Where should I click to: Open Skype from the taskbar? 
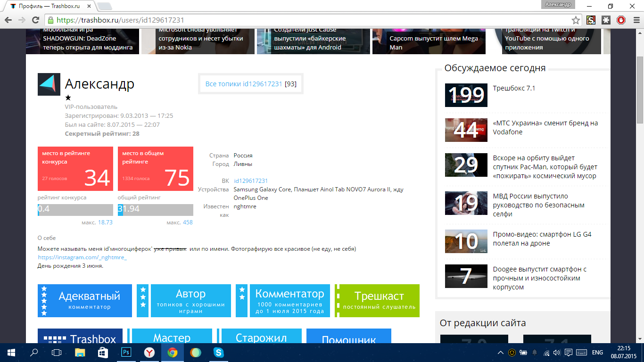coord(218,352)
